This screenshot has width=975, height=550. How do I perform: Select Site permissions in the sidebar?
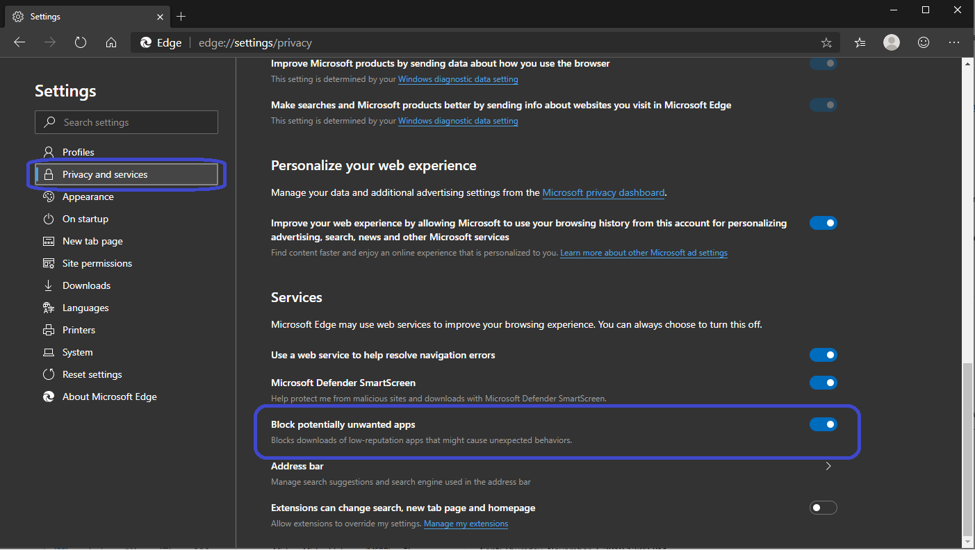coord(97,263)
